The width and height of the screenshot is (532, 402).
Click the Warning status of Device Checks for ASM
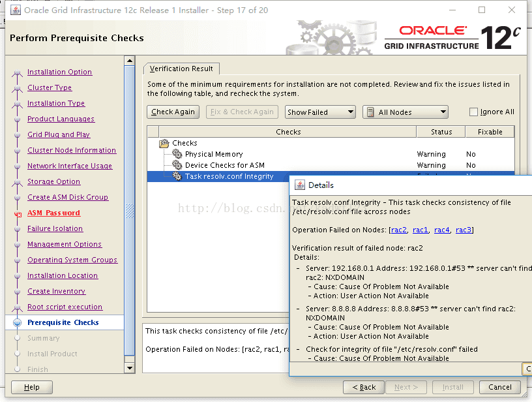click(x=431, y=165)
